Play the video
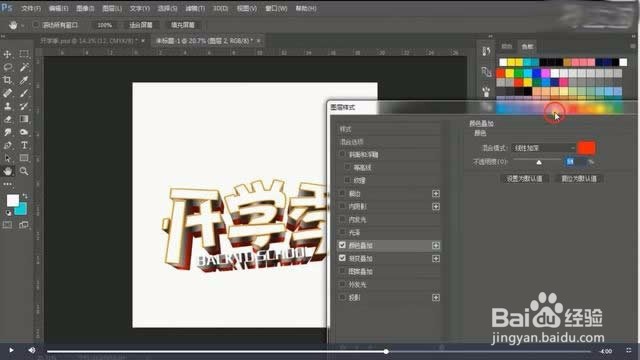Image resolution: width=640 pixels, height=360 pixels. tap(11, 350)
